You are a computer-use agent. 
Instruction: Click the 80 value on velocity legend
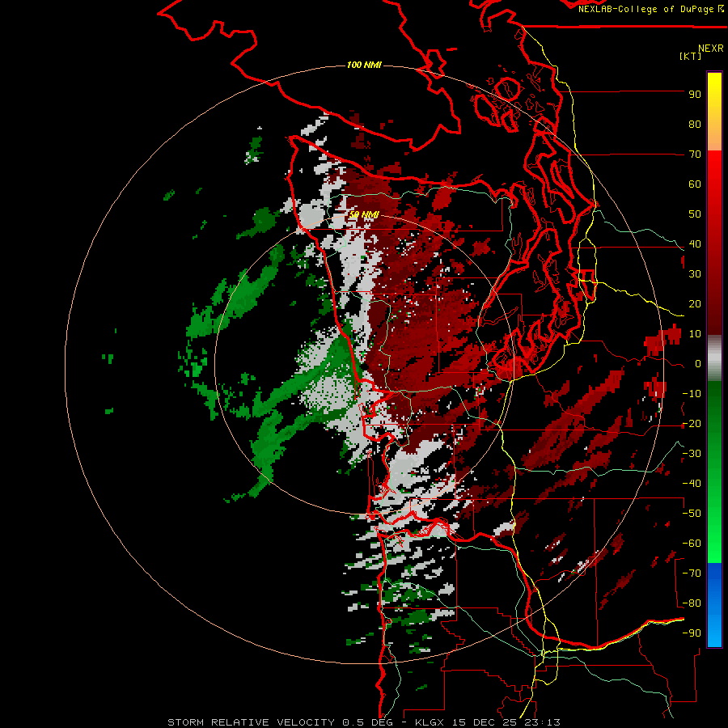(x=695, y=125)
